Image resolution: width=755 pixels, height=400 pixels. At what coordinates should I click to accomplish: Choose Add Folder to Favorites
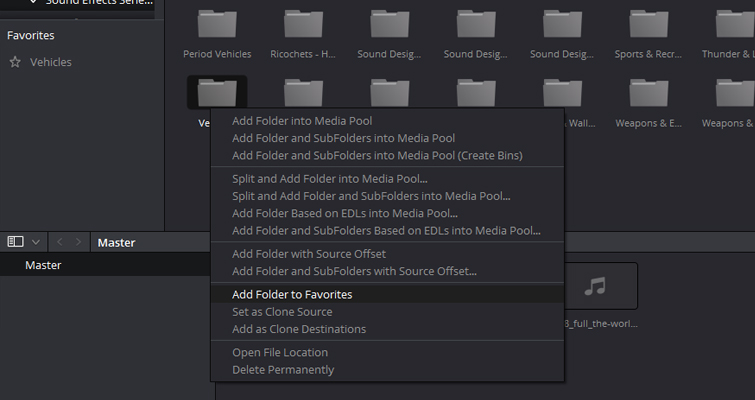pyautogui.click(x=292, y=294)
